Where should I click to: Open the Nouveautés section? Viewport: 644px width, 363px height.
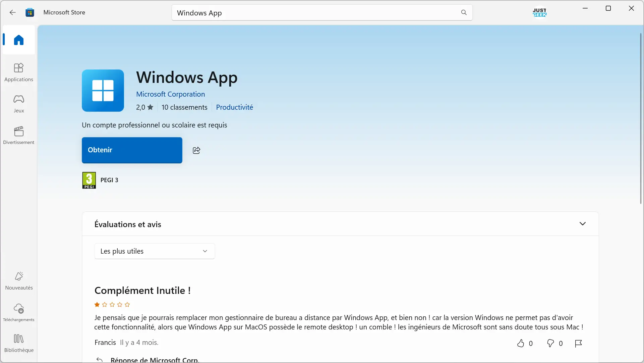(x=19, y=281)
